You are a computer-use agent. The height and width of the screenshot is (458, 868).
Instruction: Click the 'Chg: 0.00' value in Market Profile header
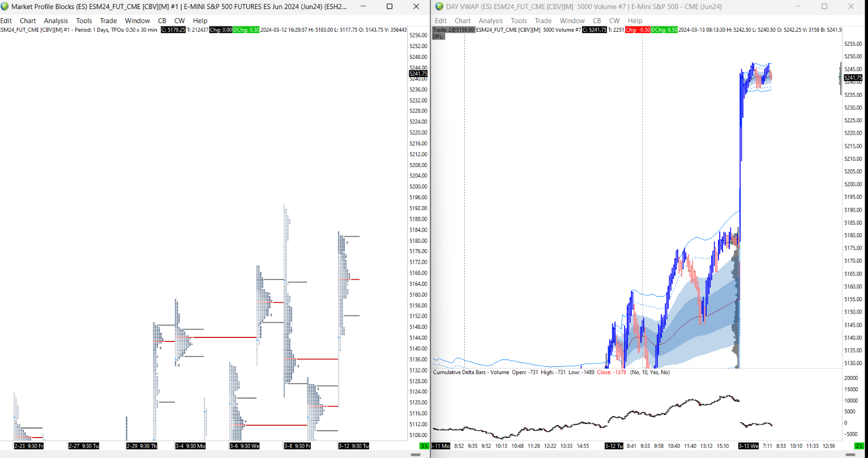(220, 29)
